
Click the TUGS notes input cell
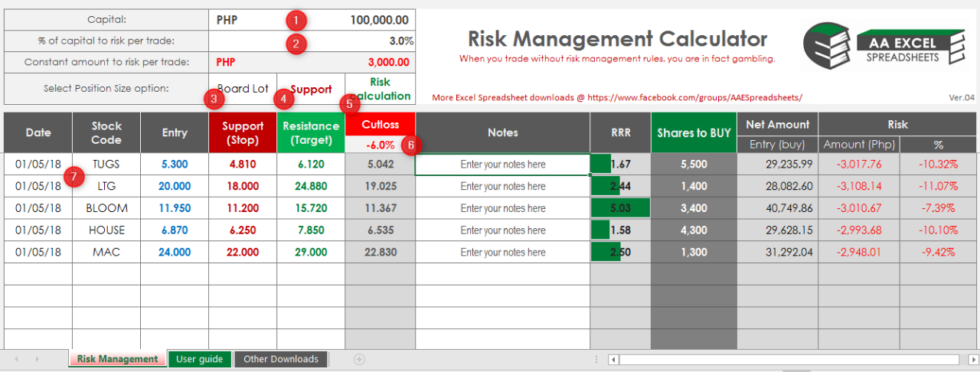tap(502, 164)
